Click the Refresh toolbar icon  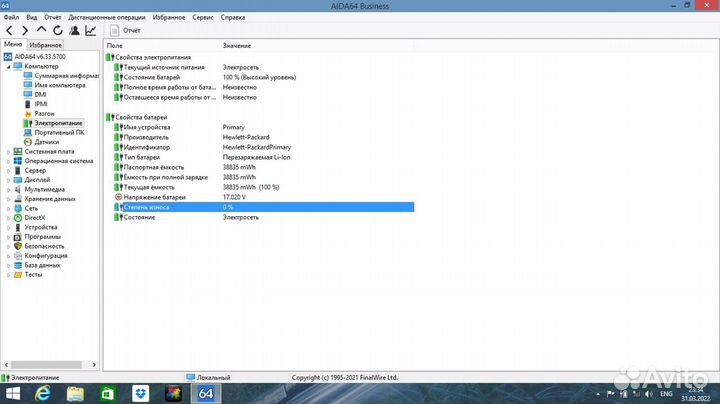pyautogui.click(x=58, y=31)
